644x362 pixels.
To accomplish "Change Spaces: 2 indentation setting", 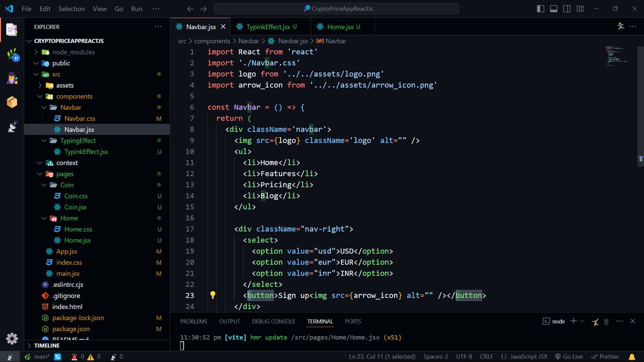I will tap(436, 357).
